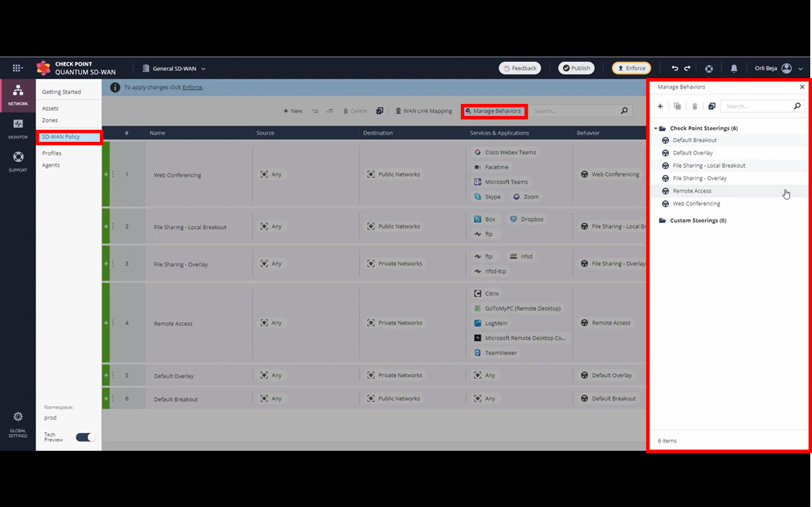
Task: Click the Dropbox service icon
Action: pyautogui.click(x=514, y=219)
